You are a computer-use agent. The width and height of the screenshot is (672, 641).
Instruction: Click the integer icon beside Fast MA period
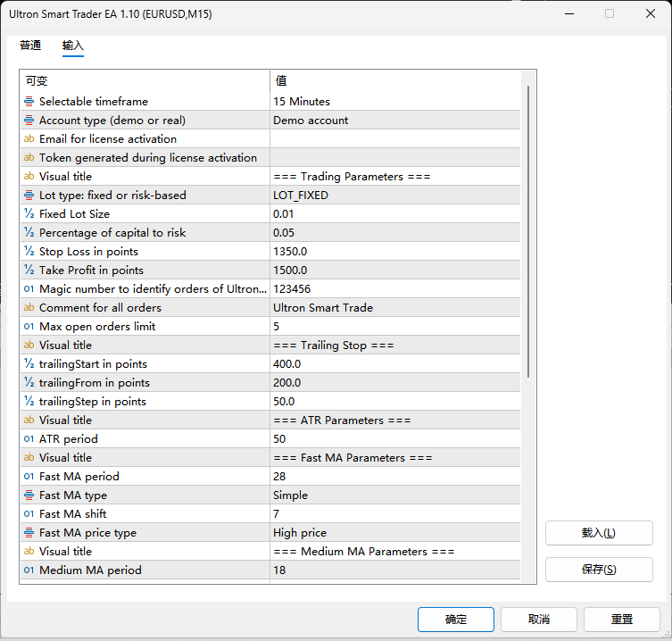coord(29,477)
